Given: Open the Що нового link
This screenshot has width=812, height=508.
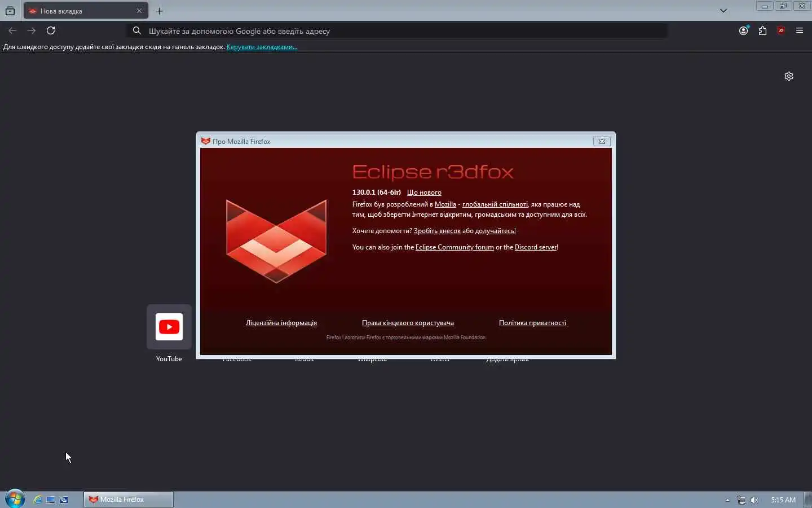Looking at the screenshot, I should 424,192.
